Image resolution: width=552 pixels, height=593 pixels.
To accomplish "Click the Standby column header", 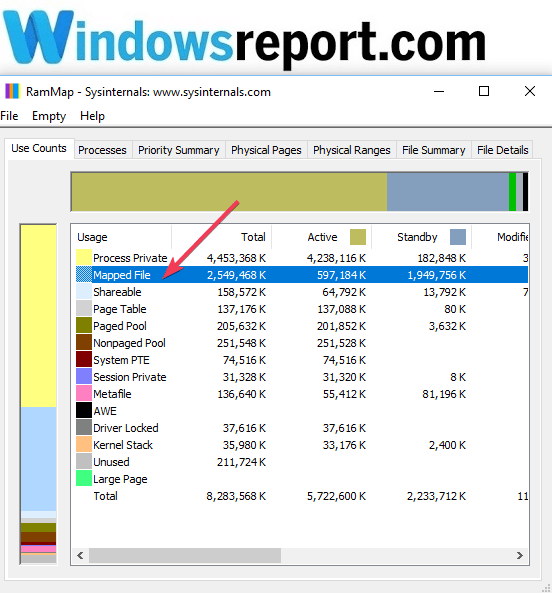I will pos(422,237).
